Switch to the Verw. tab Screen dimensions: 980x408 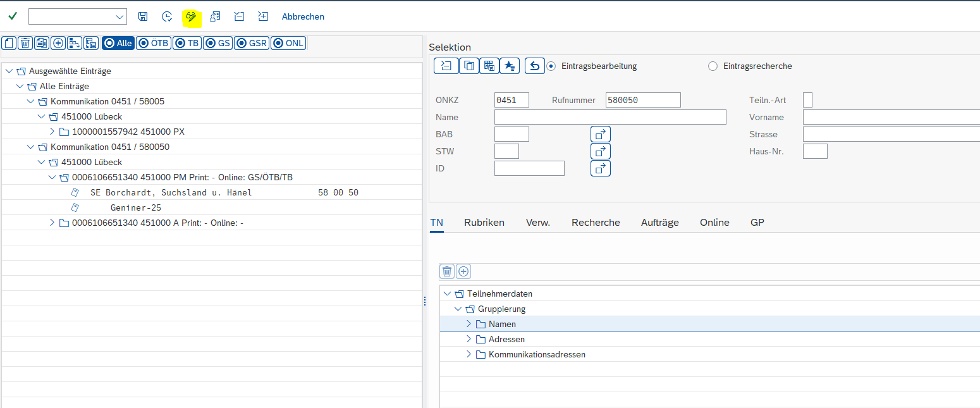[538, 222]
